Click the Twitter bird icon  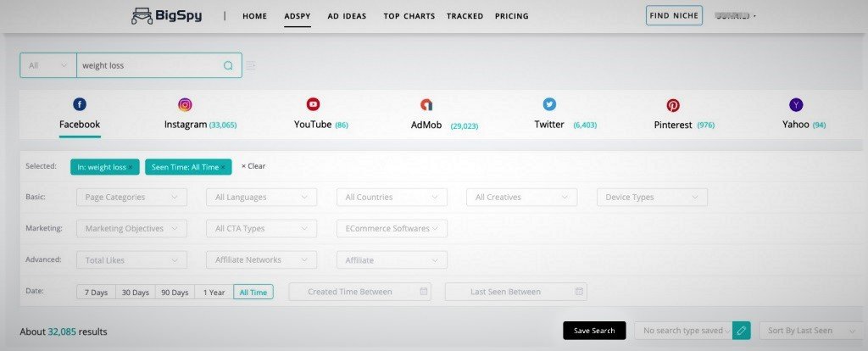549,104
